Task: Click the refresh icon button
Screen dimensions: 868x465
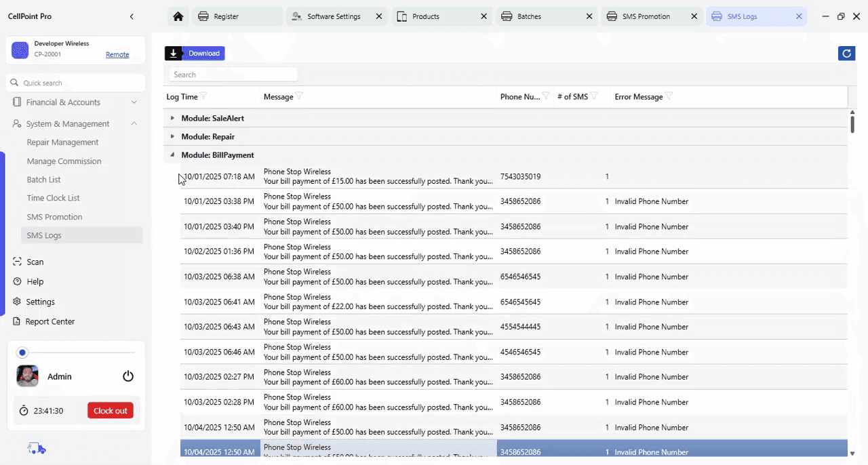Action: (x=846, y=54)
